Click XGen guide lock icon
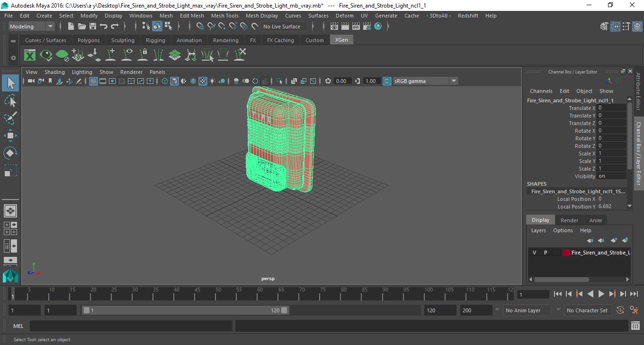 tap(143, 55)
